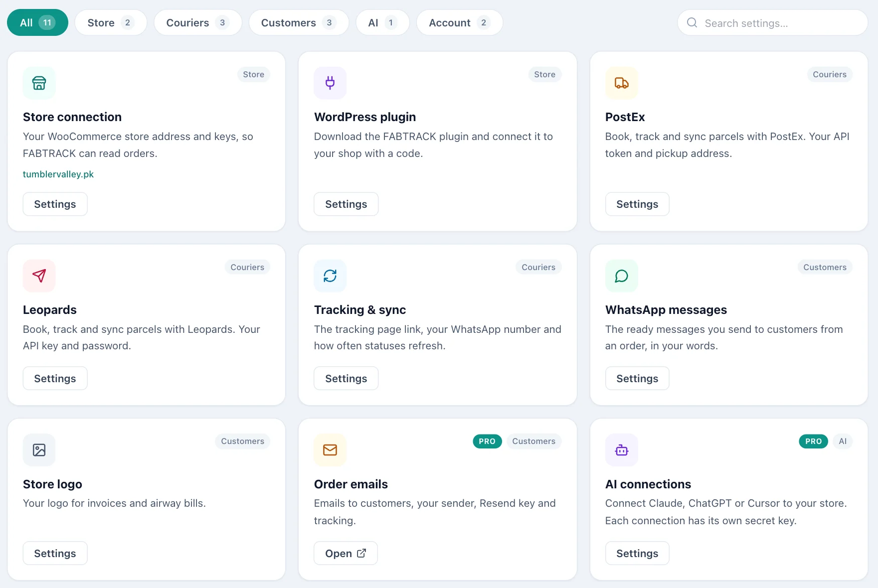
Task: Switch to the AI filter tab
Action: click(382, 22)
